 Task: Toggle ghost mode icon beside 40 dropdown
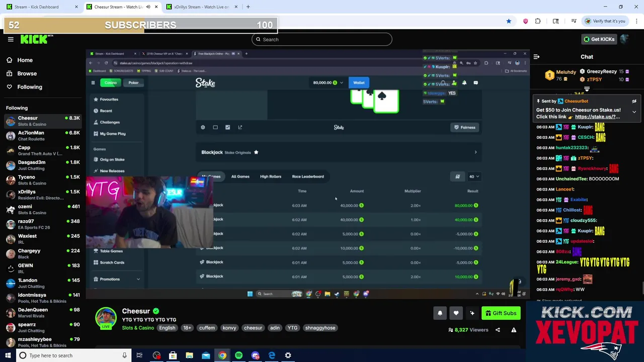[x=457, y=176]
